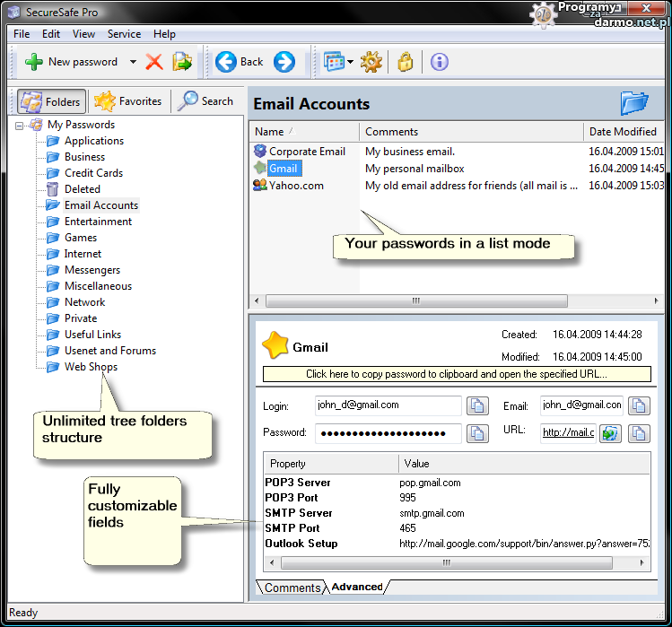Viewport: 672px width, 627px height.
Task: Expand the view mode dropdown in toolbar
Action: 350,62
